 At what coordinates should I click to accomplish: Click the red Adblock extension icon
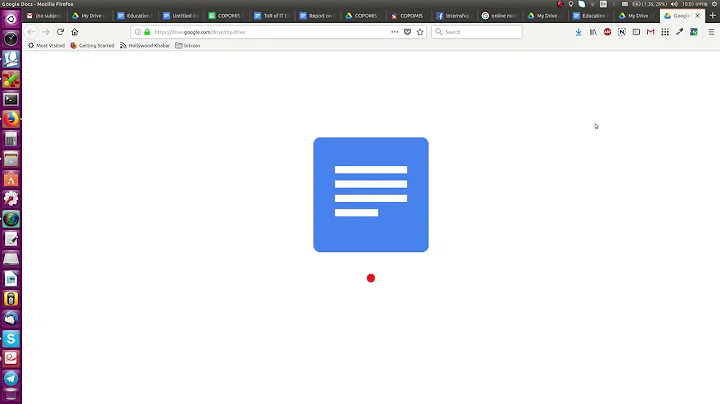[608, 32]
